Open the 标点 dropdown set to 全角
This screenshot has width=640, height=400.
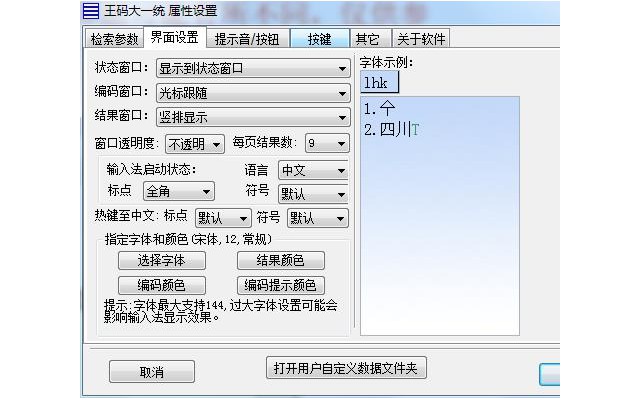179,191
